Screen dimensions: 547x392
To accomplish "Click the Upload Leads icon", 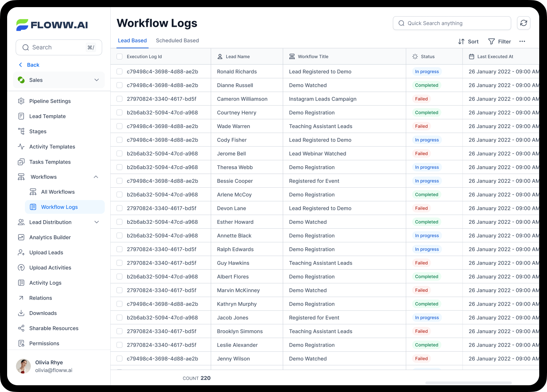I will coord(21,252).
